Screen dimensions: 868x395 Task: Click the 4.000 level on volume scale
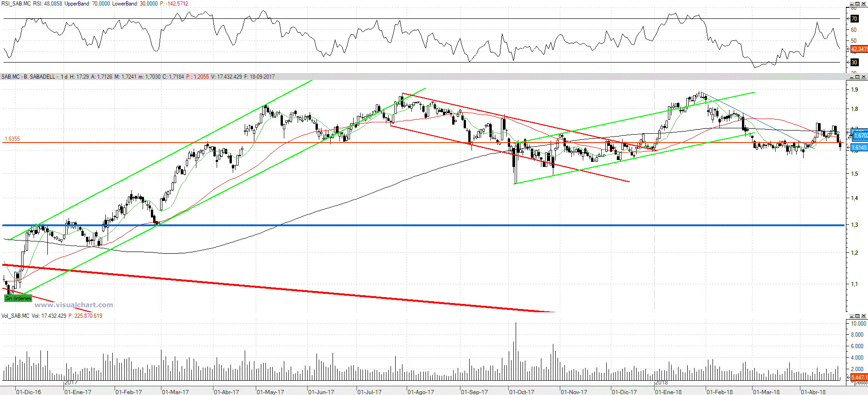[857, 358]
